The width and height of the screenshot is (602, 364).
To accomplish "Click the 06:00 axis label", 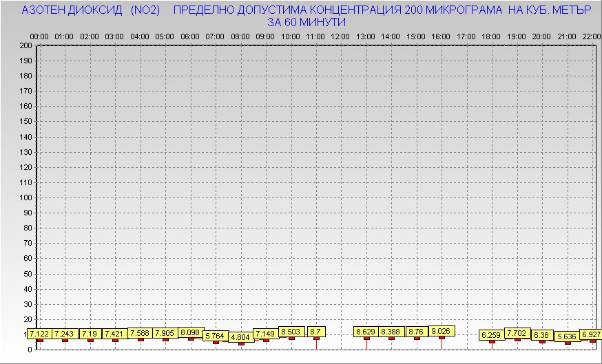I will (x=190, y=37).
